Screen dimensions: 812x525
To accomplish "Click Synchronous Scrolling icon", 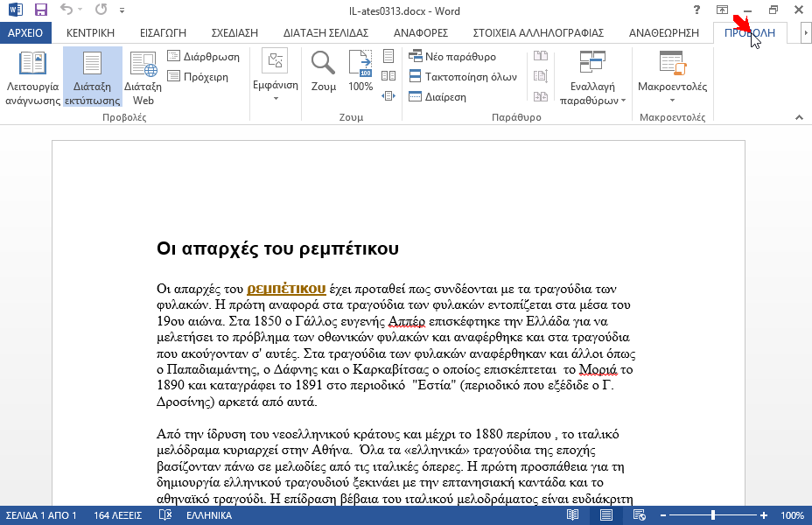I will pyautogui.click(x=541, y=76).
